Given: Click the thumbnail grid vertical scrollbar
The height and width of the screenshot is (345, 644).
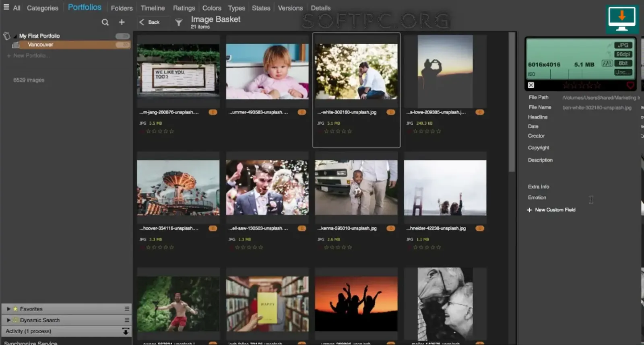Looking at the screenshot, I should click(x=512, y=103).
